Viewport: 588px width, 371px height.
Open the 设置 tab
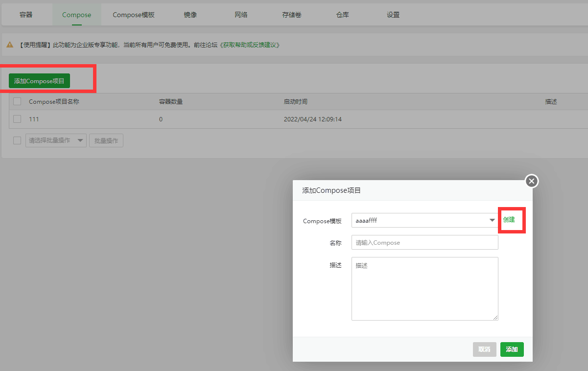tap(393, 15)
